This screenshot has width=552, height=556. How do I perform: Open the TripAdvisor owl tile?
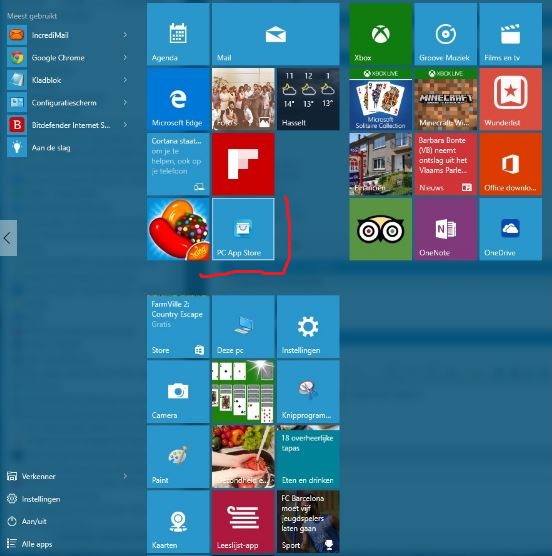pos(380,229)
